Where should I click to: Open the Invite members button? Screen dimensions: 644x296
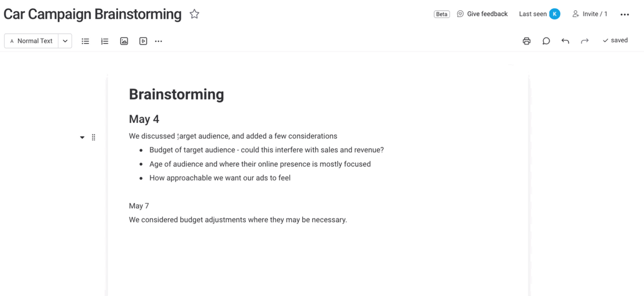pyautogui.click(x=590, y=14)
